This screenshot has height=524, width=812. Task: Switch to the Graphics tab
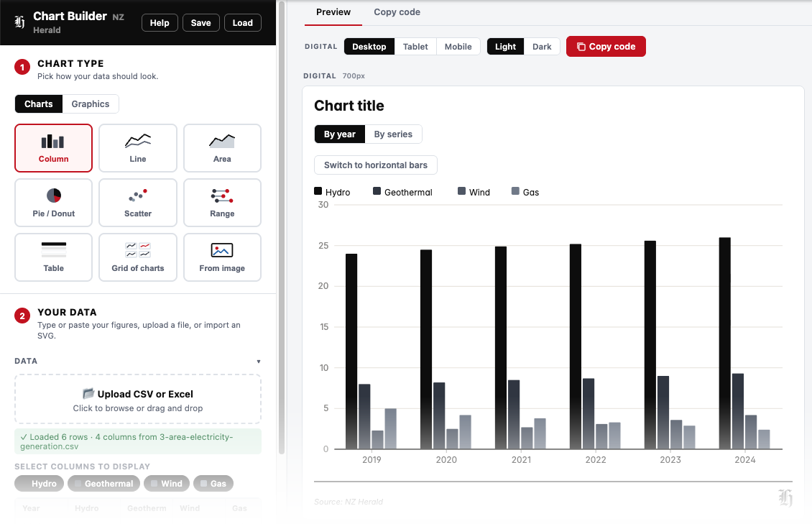point(91,104)
